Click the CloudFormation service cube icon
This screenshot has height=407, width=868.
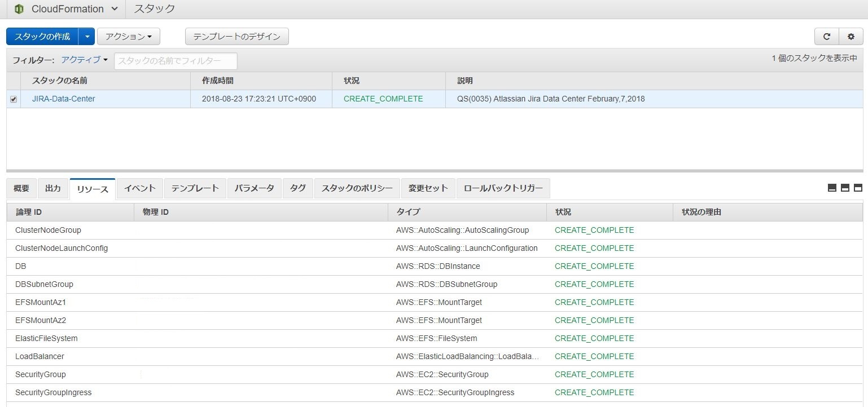click(x=19, y=9)
